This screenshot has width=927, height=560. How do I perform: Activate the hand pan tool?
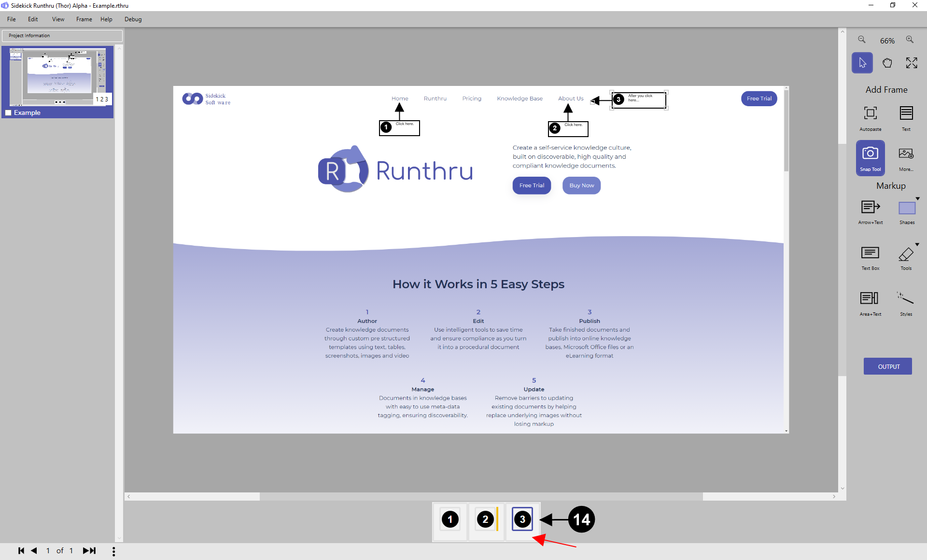(887, 63)
